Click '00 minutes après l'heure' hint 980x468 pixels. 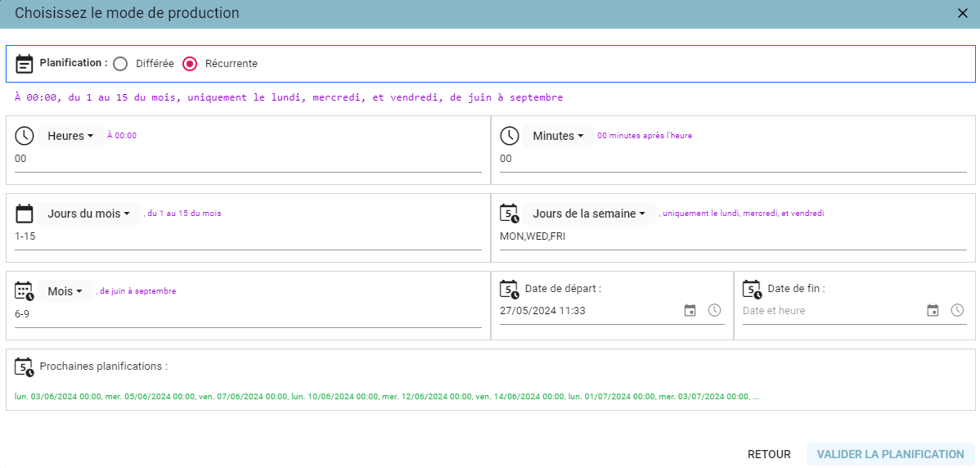[645, 136]
